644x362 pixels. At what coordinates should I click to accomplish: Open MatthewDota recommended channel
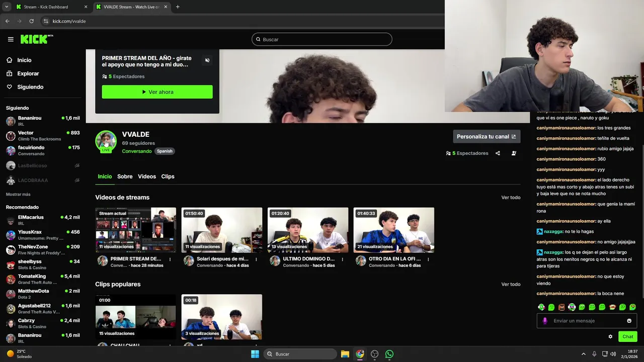click(43, 294)
